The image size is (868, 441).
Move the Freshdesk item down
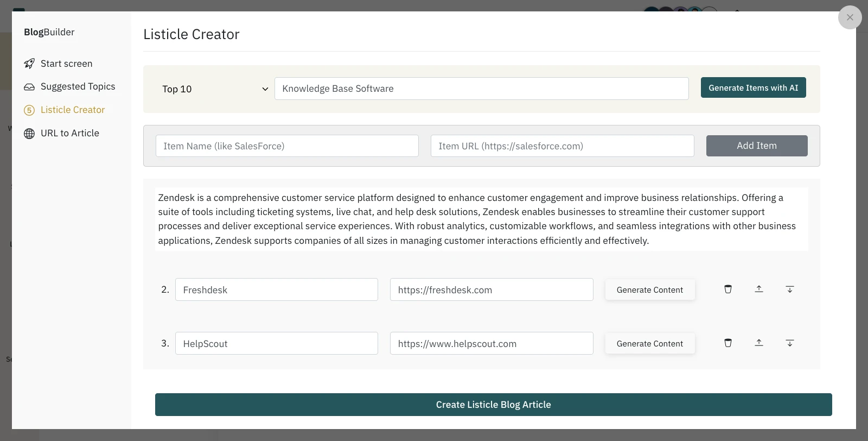[790, 289]
